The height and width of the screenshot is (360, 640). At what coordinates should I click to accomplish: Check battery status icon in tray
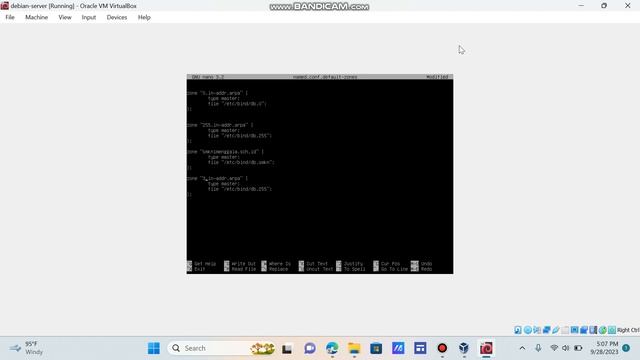point(578,348)
